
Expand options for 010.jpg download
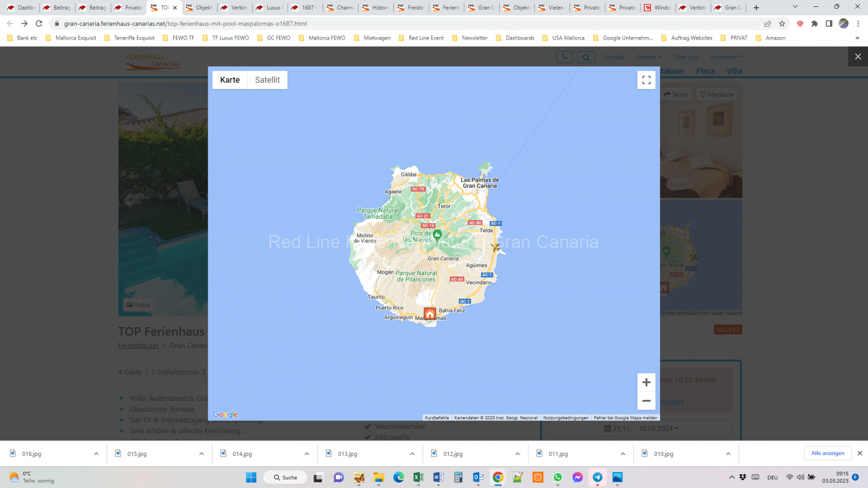click(728, 454)
